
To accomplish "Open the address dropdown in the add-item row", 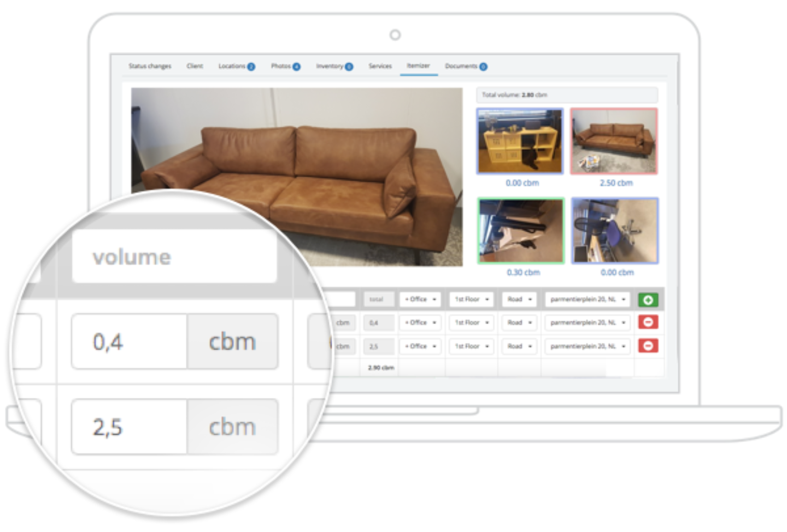I will point(587,299).
